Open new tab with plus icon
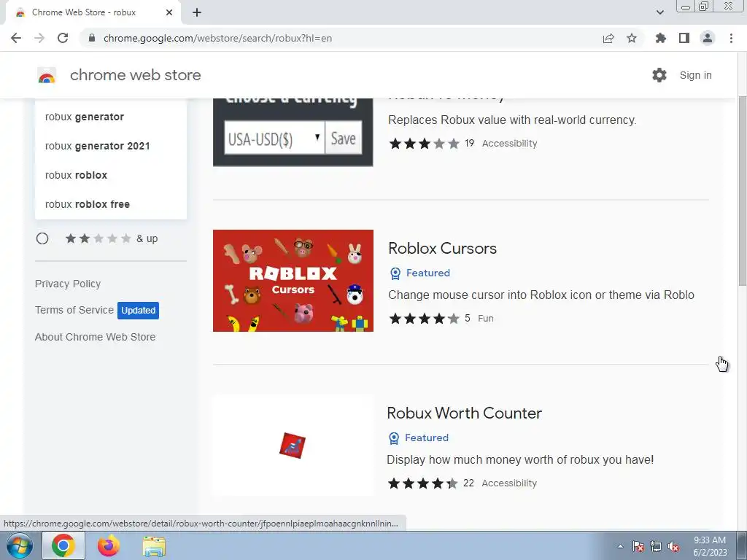Image resolution: width=747 pixels, height=560 pixels. pos(197,12)
